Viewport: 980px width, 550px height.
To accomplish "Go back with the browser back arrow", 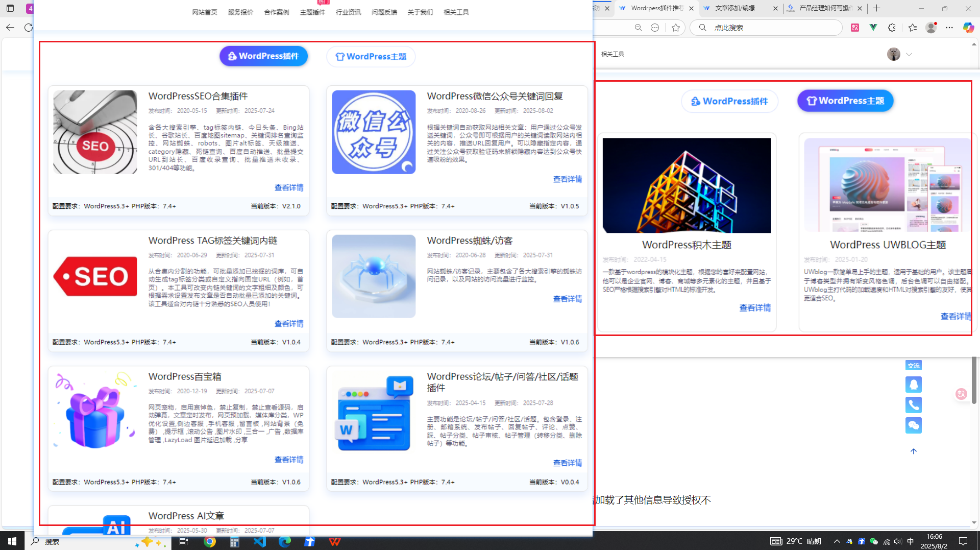I will (x=10, y=28).
